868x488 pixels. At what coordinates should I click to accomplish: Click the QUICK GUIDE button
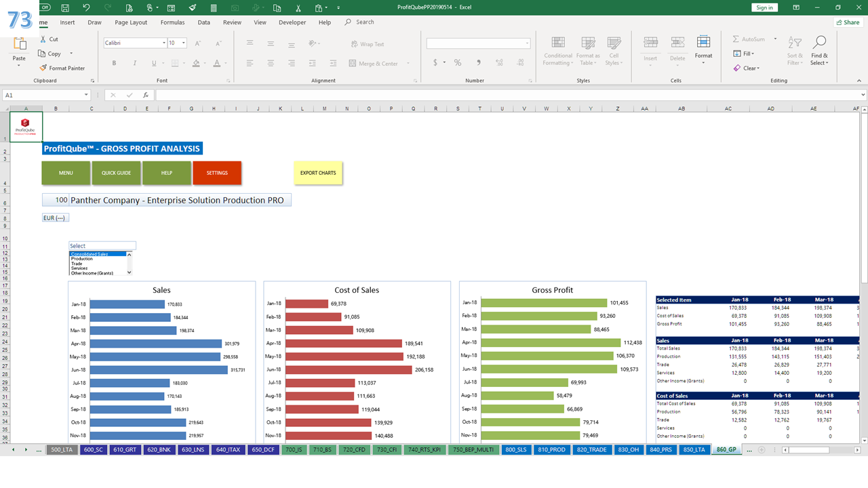pyautogui.click(x=116, y=173)
